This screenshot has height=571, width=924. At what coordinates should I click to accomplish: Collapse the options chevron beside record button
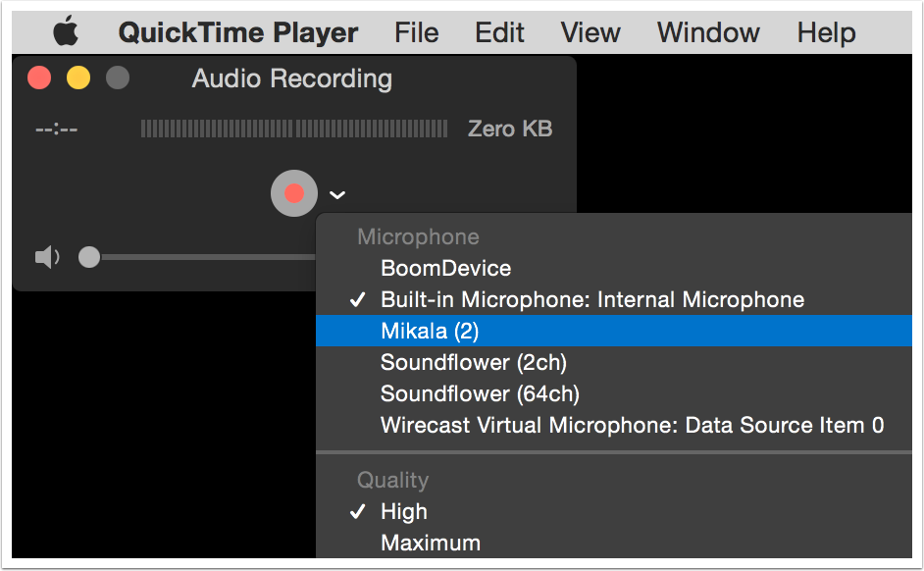[337, 195]
